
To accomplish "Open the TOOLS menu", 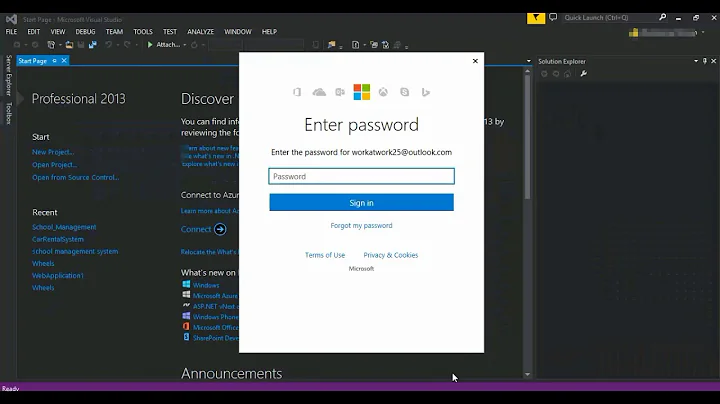I will tap(143, 32).
